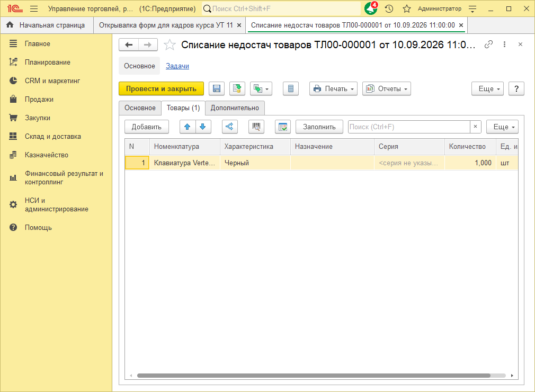Screen dimensions: 535x392
Task: Click the series selection icon near Заполнить
Action: coord(283,127)
